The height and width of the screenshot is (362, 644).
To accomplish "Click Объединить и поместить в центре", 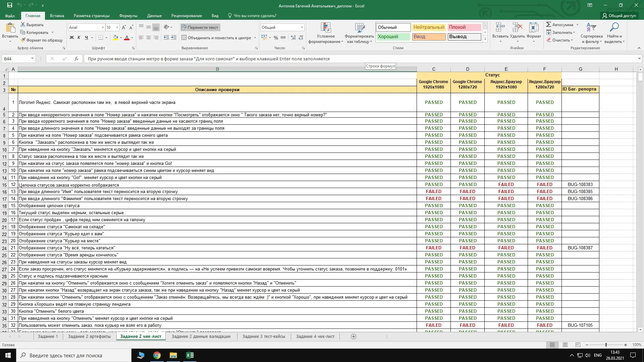I will click(x=216, y=38).
